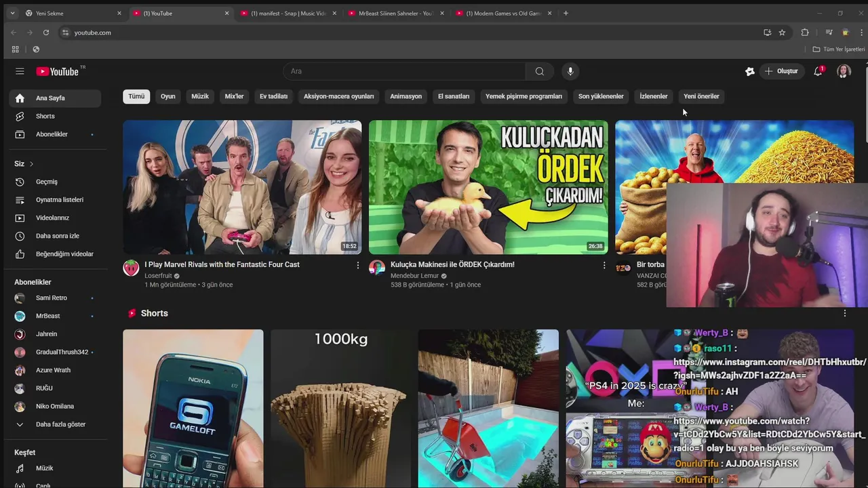Viewport: 868px width, 488px height.
Task: Open I Play Marvel Rivals video title
Action: (x=222, y=264)
